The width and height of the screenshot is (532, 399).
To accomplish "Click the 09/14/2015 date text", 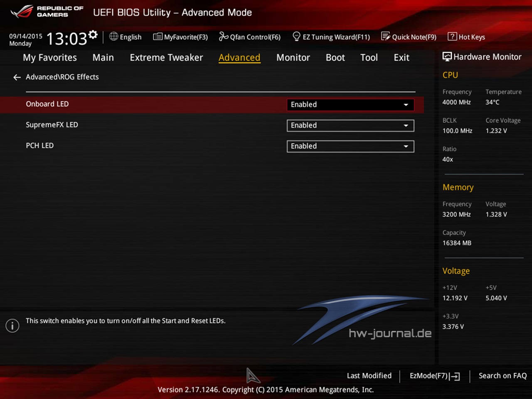I will tap(26, 36).
